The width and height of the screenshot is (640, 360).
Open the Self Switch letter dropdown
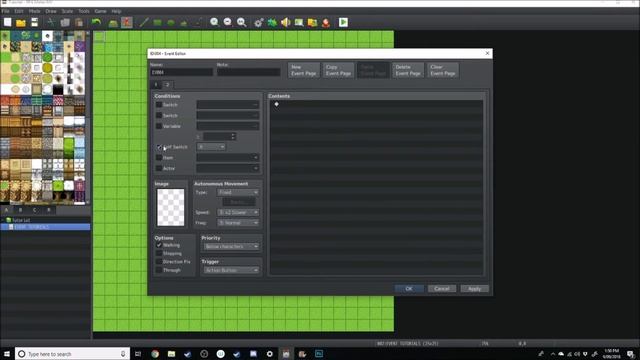tap(211, 147)
